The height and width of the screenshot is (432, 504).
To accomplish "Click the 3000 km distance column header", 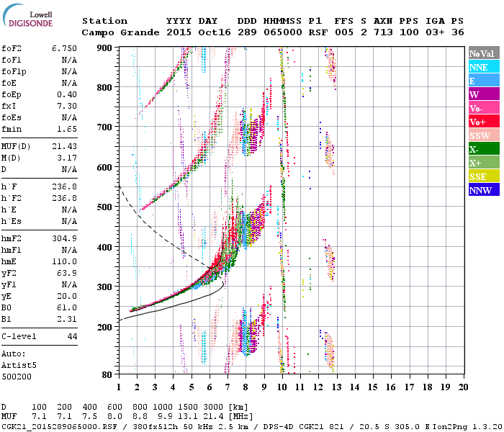I will coord(213,408).
